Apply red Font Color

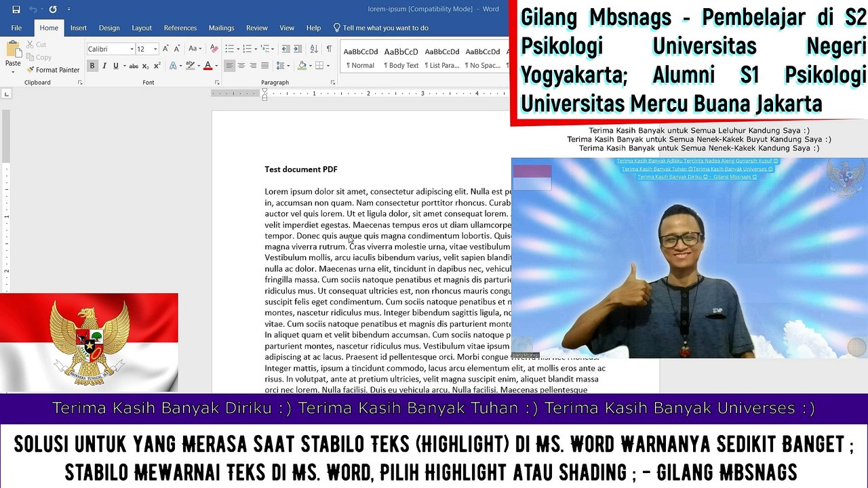click(208, 66)
